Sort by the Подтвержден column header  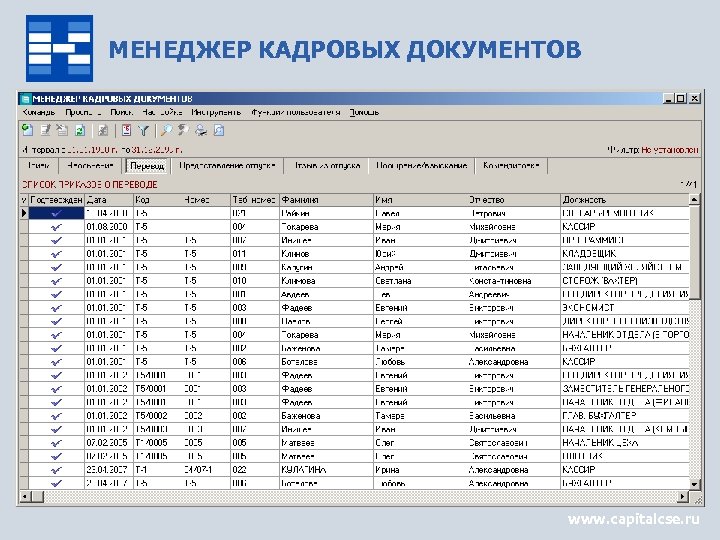[56, 200]
